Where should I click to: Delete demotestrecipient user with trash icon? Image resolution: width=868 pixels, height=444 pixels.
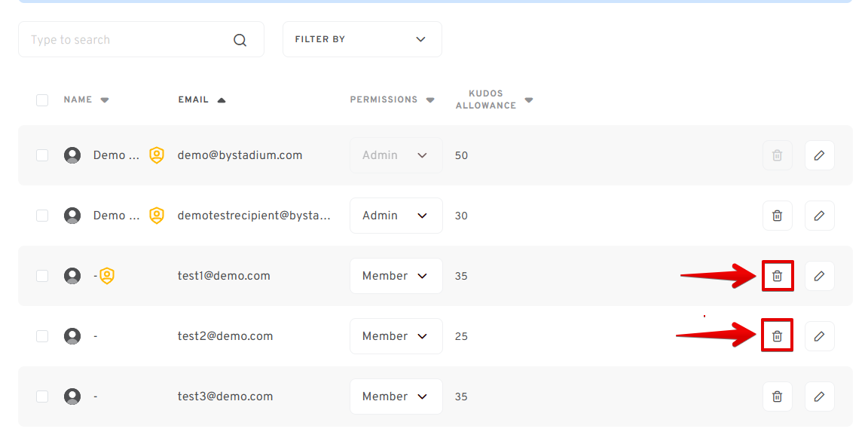click(777, 216)
